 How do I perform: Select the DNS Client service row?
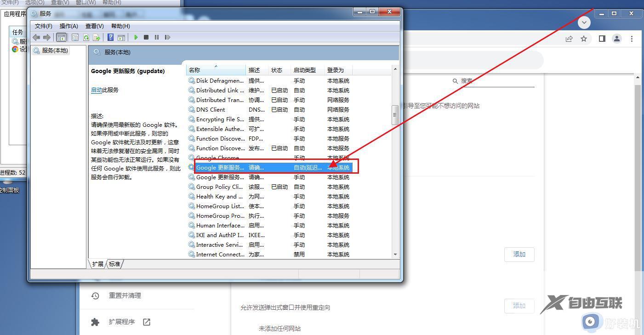click(x=269, y=110)
